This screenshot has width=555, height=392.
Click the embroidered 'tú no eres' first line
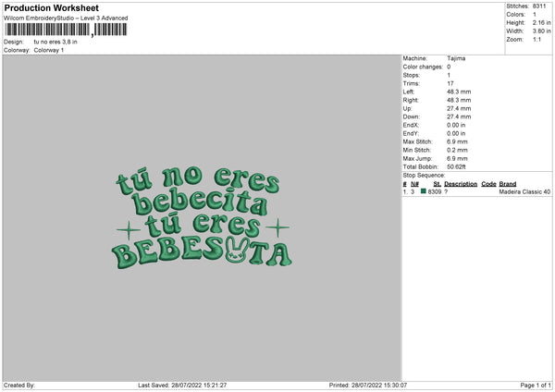[198, 180]
